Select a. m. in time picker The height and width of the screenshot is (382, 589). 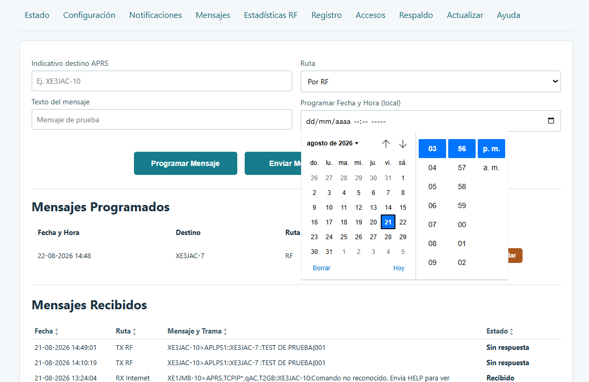[491, 168]
